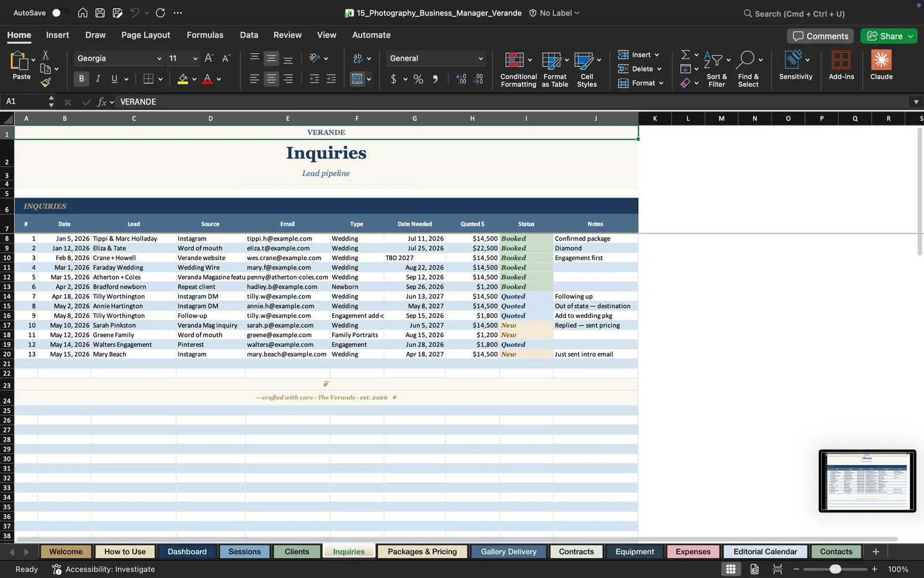Open the Sort & Filter tool
The image size is (924, 578).
tap(717, 69)
